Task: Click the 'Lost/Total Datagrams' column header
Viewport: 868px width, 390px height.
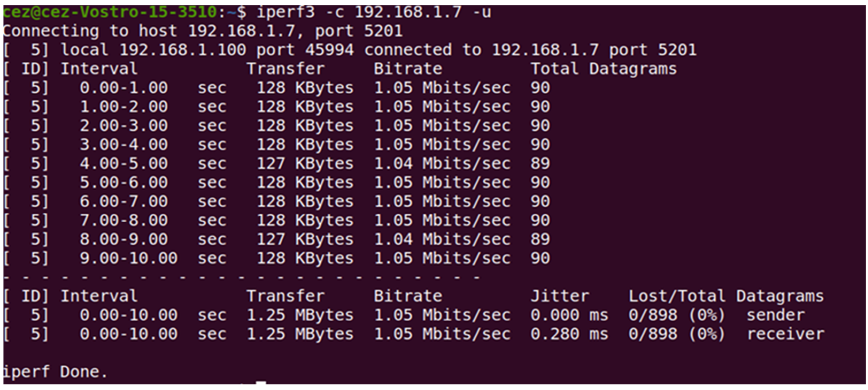Action: pos(726,296)
